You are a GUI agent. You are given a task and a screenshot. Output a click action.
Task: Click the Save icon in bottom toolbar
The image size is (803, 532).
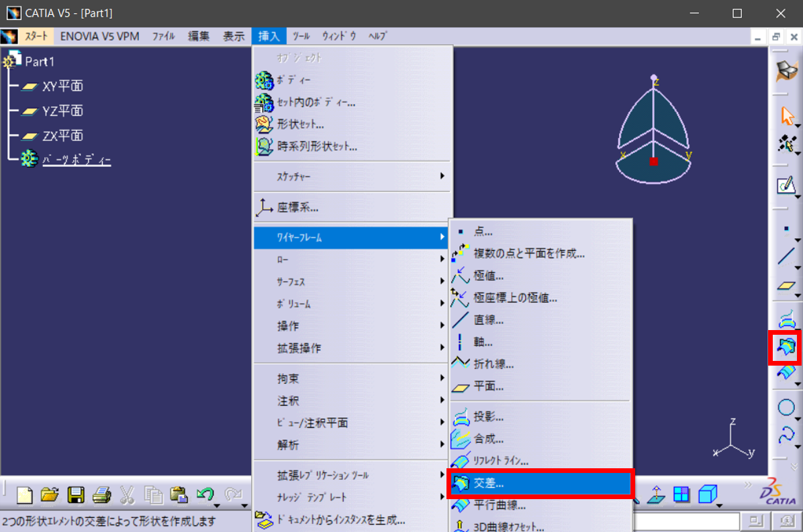pos(78,494)
